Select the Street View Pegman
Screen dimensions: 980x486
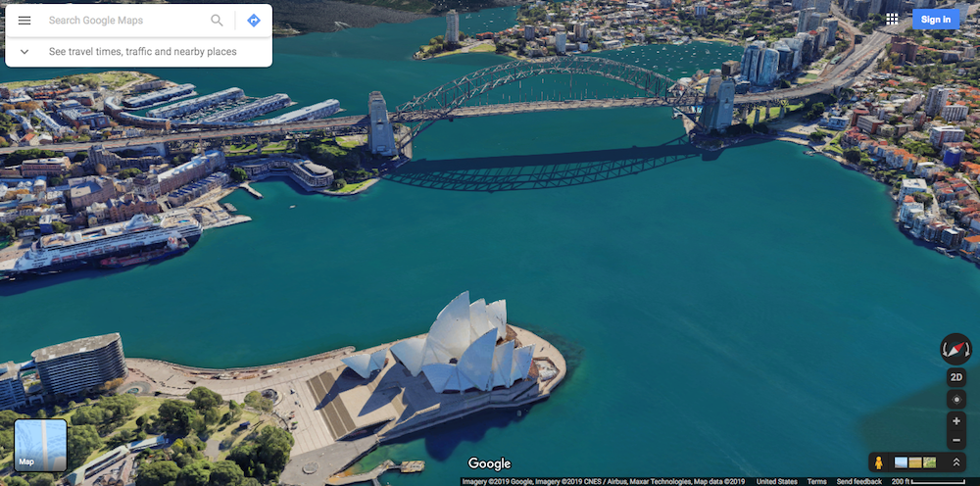click(879, 462)
